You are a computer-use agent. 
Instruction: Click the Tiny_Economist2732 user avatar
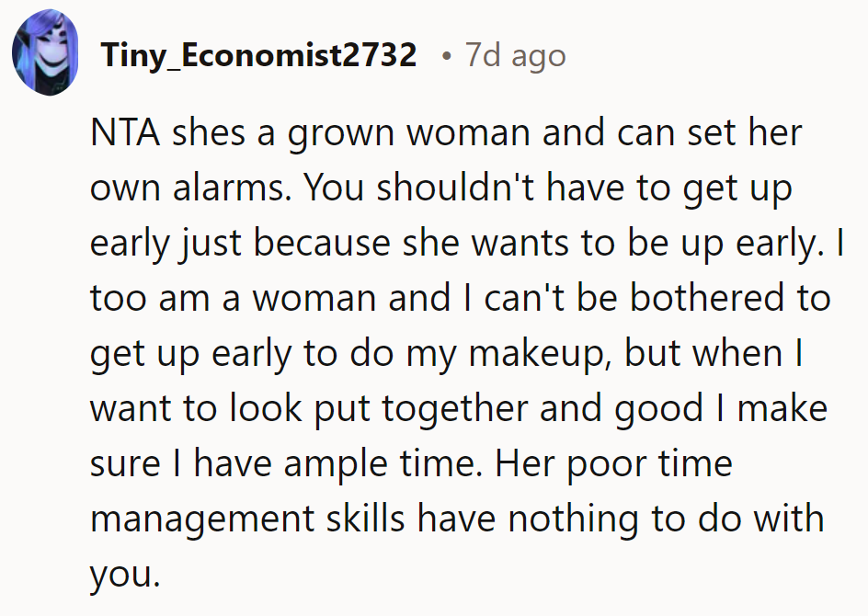coord(43,57)
